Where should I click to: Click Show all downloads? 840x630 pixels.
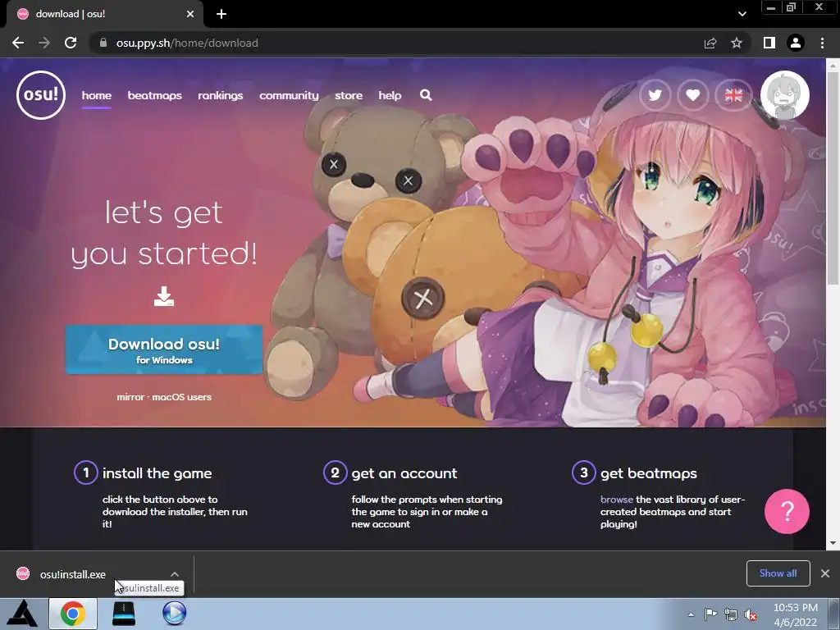coord(778,573)
